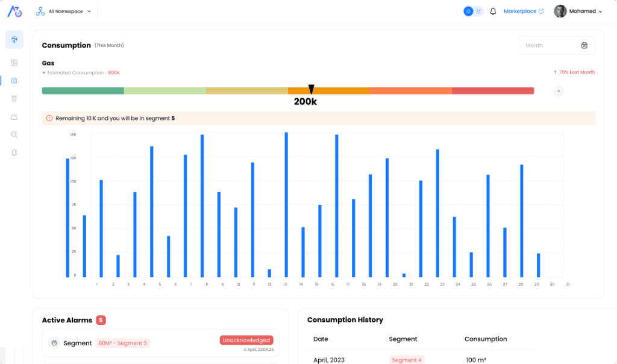Open the alarm siren icon in sidebar
617x364 pixels.
[x=14, y=117]
